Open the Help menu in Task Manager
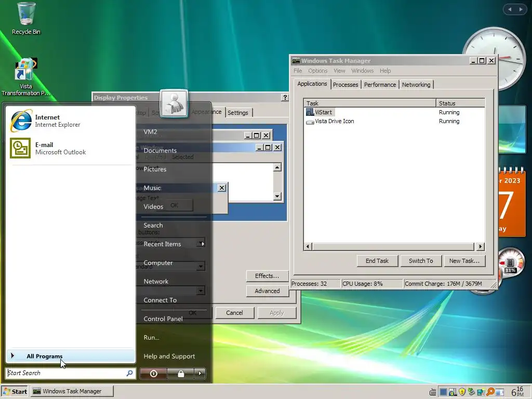 (x=385, y=71)
